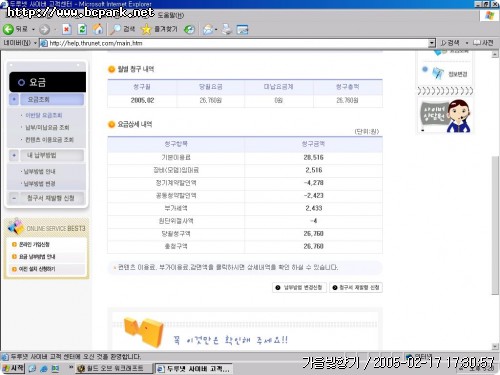Click the mail envelope toolbar icon
The height and width of the screenshot is (375, 500).
[x=208, y=30]
